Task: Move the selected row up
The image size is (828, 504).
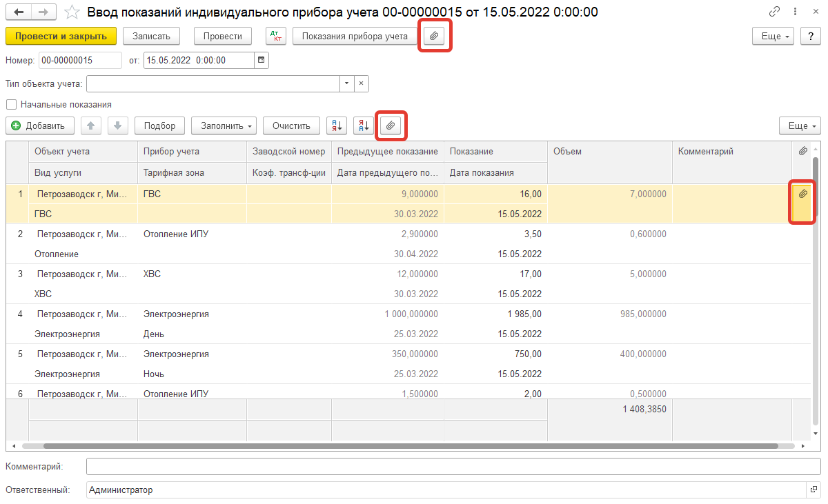Action: (92, 125)
